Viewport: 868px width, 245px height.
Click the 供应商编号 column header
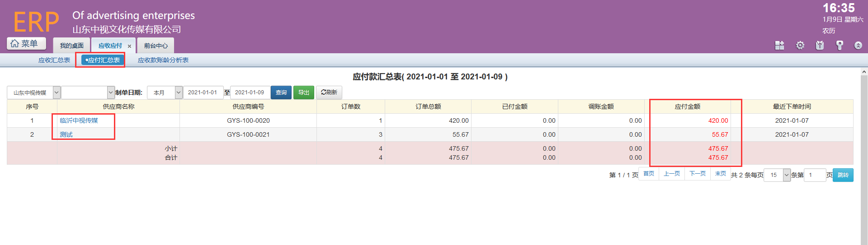point(248,106)
